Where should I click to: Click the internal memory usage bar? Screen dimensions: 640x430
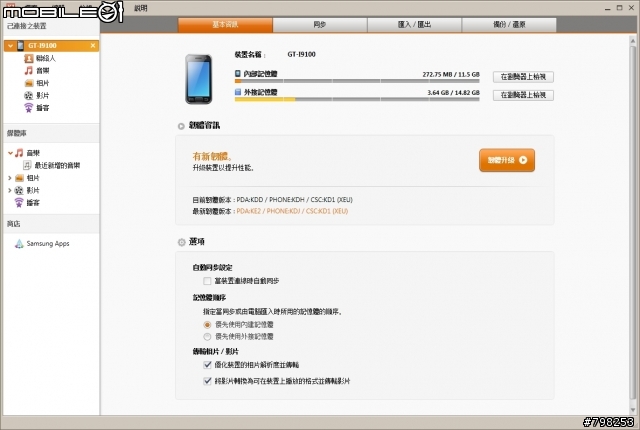(x=357, y=81)
